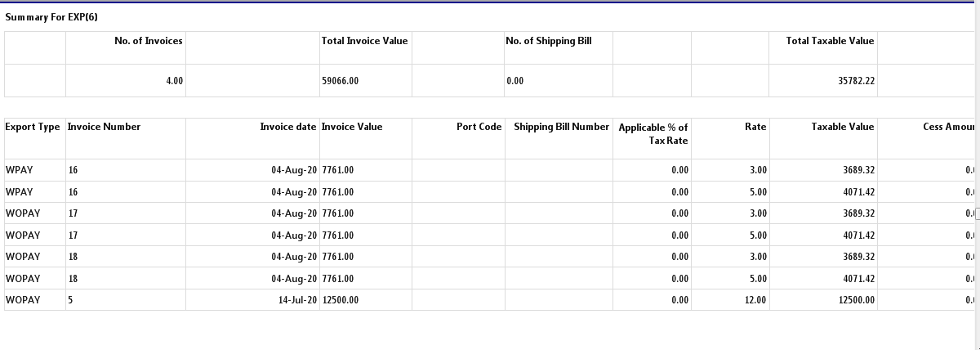This screenshot has width=980, height=350.
Task: Click the Shipping Bill Number column header
Action: [561, 127]
